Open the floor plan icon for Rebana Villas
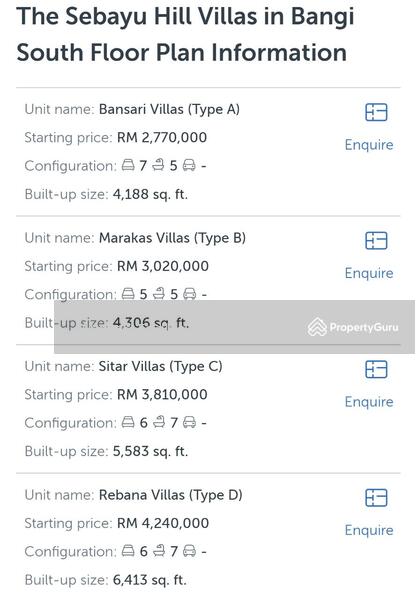This screenshot has height=600, width=416. click(376, 498)
